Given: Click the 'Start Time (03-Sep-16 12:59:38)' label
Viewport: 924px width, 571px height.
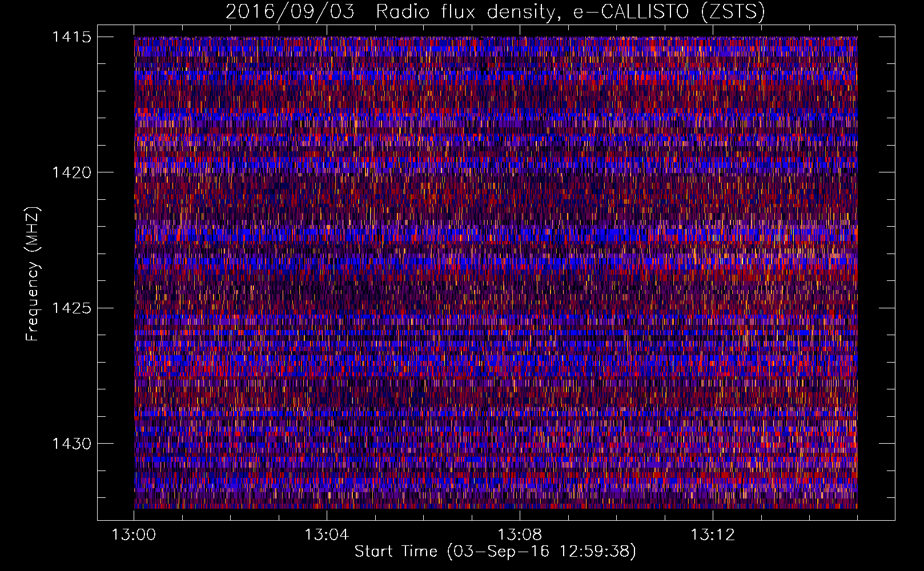Looking at the screenshot, I should click(x=495, y=552).
